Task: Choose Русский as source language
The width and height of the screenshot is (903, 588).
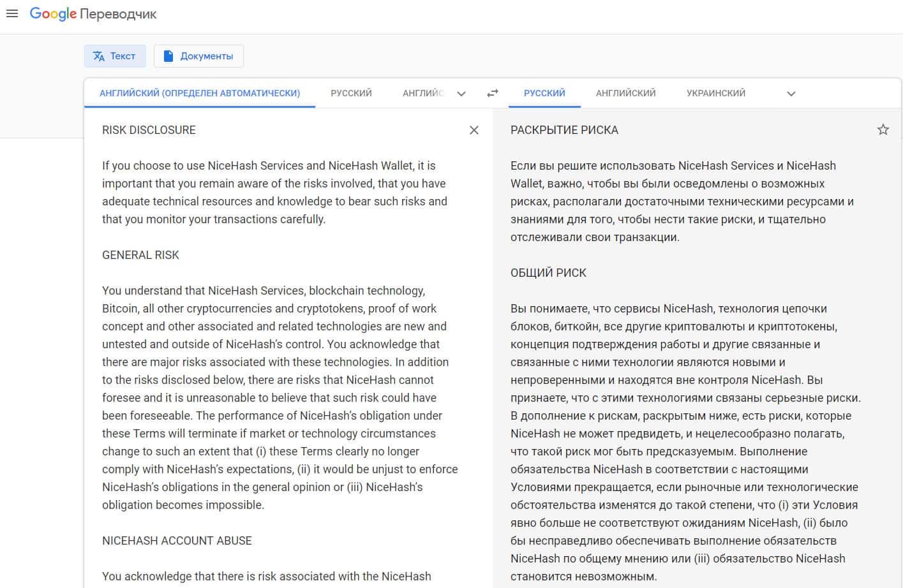Action: (351, 93)
